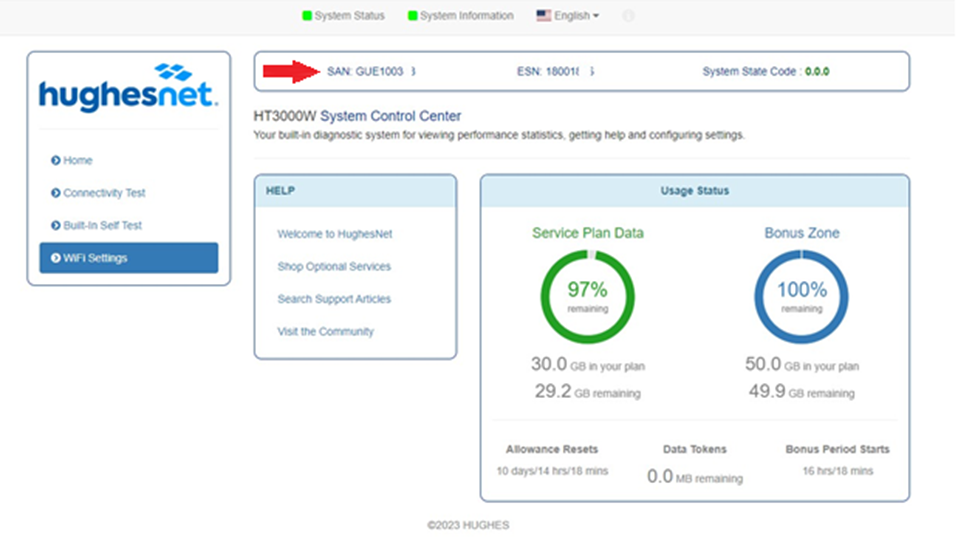The image size is (975, 549).
Task: Click the arrow icon beside Home
Action: [x=55, y=161]
